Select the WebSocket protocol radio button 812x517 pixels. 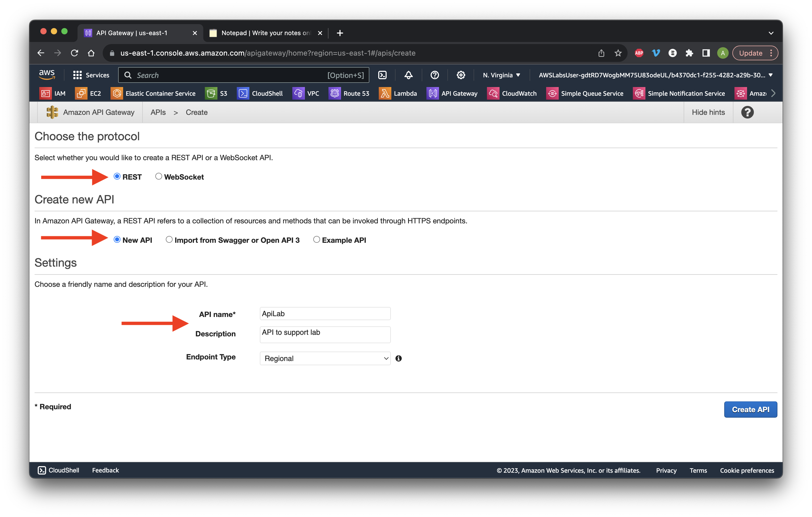[158, 176]
